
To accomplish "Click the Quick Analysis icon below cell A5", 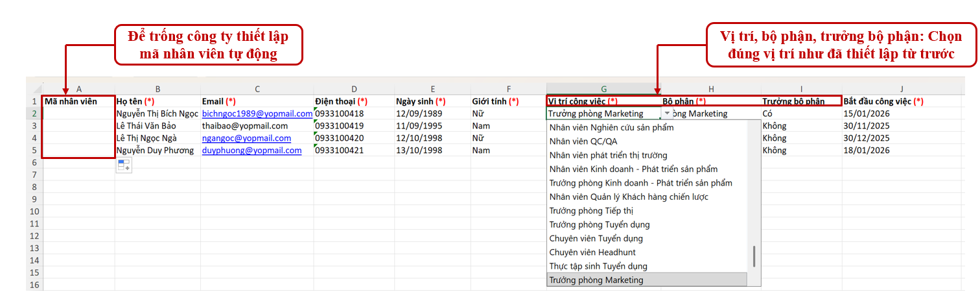I will click(124, 165).
